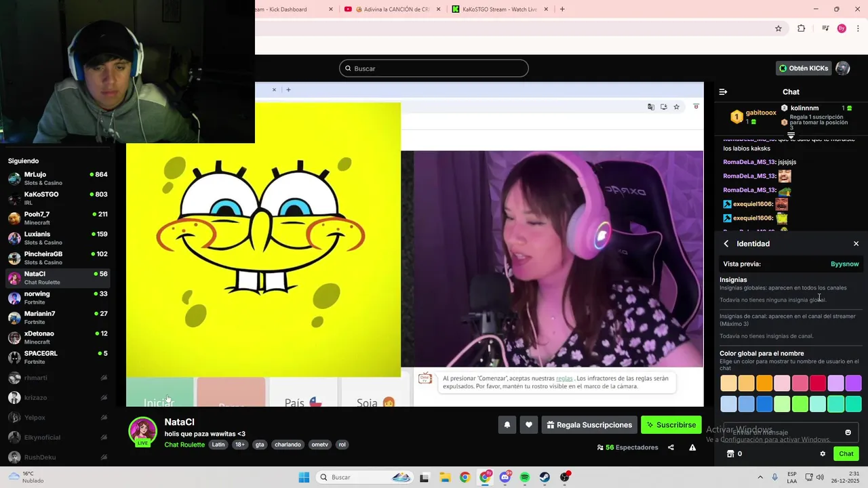The width and height of the screenshot is (868, 488).
Task: Enable notifications with the bell icon
Action: click(507, 425)
